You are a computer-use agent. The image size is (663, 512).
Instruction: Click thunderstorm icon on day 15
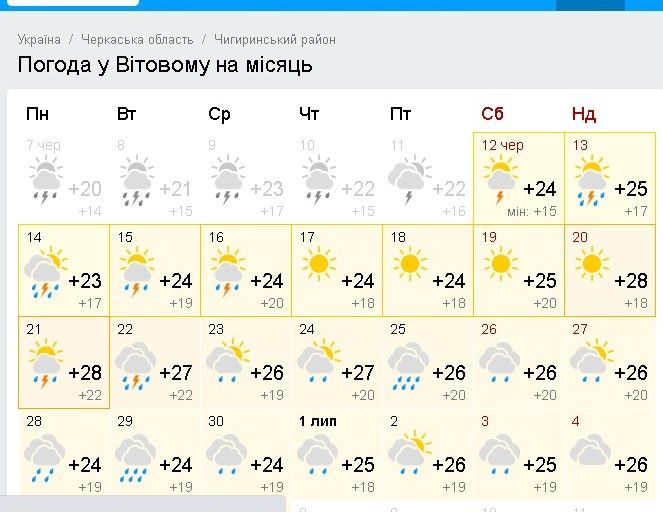[x=135, y=275]
